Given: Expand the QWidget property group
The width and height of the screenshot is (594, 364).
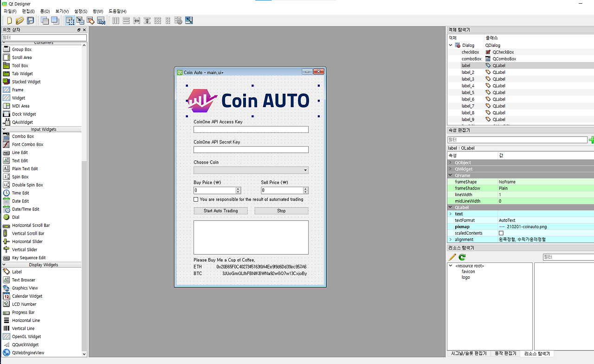Looking at the screenshot, I should pyautogui.click(x=450, y=169).
